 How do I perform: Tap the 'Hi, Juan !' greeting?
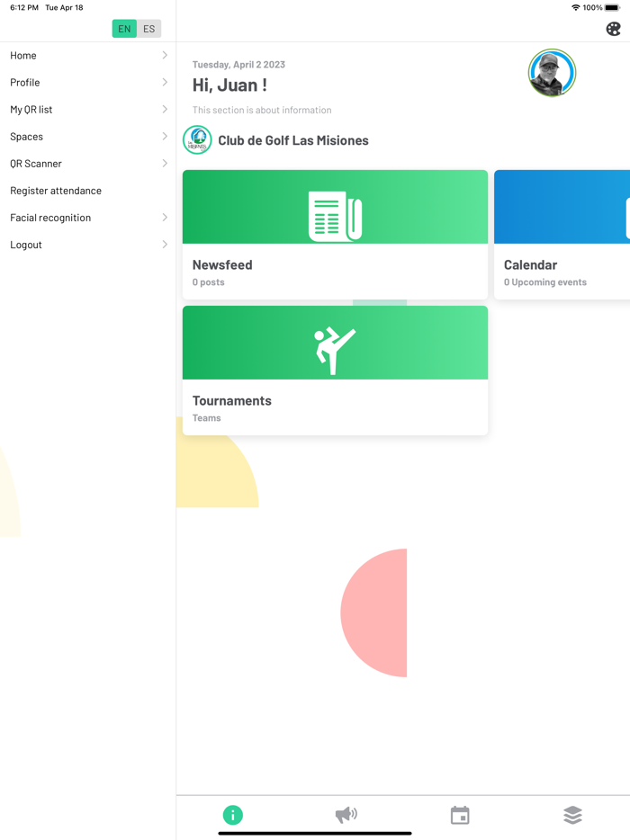click(229, 85)
